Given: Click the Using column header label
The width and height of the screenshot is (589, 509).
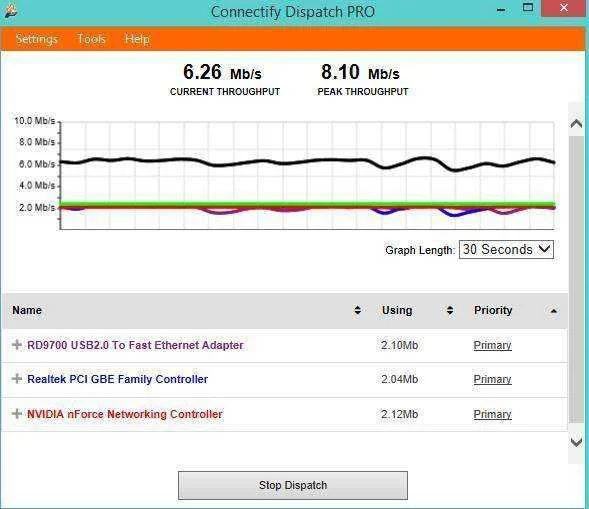Looking at the screenshot, I should [x=397, y=310].
